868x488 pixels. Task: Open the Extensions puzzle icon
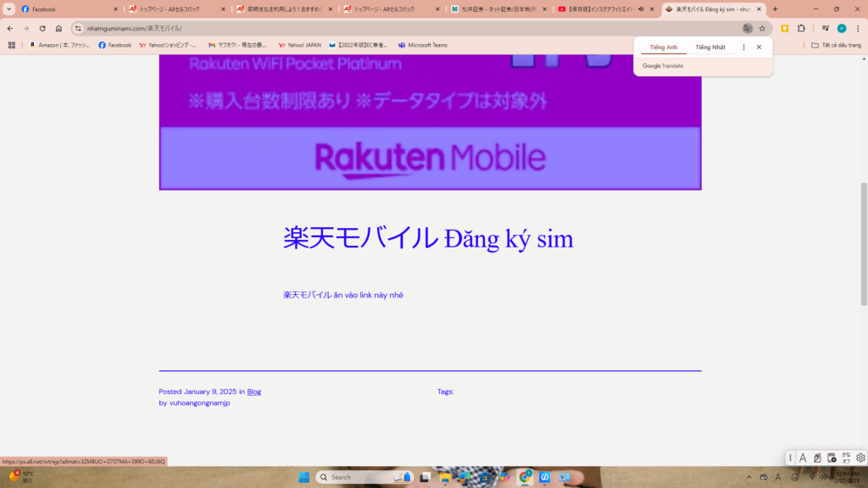coord(801,28)
